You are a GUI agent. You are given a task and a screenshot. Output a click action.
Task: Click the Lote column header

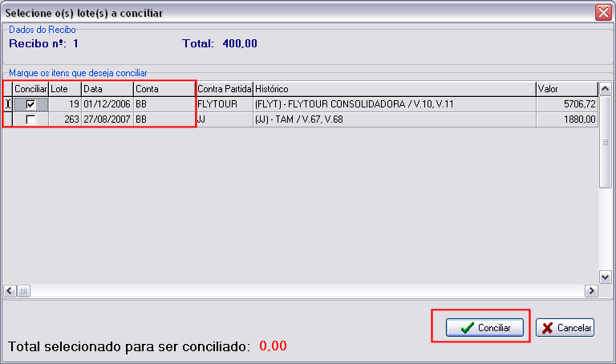pos(65,89)
